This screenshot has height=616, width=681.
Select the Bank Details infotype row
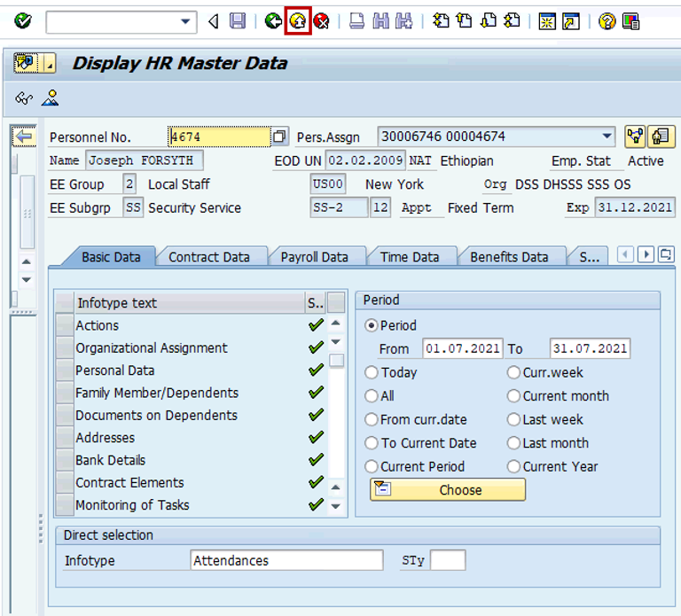coord(111,460)
